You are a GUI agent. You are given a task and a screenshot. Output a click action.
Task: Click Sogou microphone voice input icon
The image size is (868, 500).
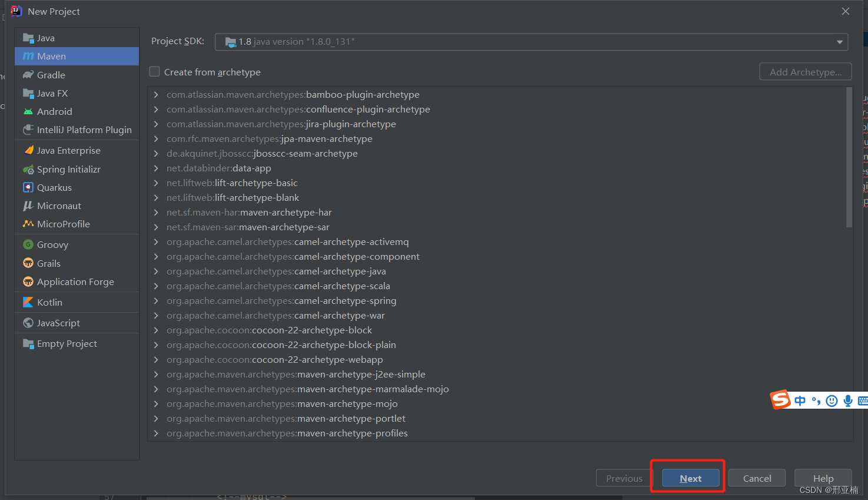tap(848, 401)
